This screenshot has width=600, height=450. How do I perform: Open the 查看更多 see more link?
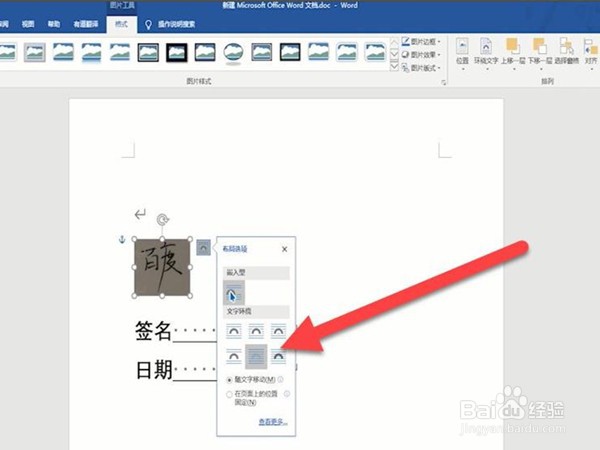point(273,421)
